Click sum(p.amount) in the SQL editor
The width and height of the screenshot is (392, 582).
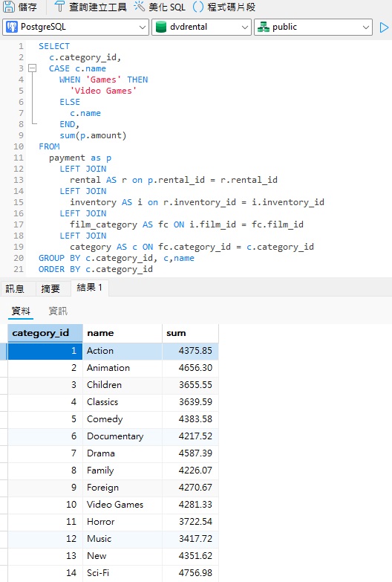[93, 135]
